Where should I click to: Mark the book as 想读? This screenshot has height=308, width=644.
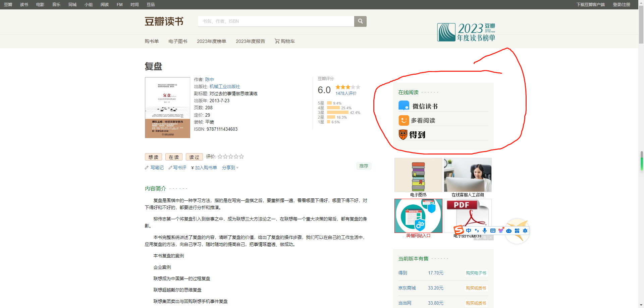point(153,157)
